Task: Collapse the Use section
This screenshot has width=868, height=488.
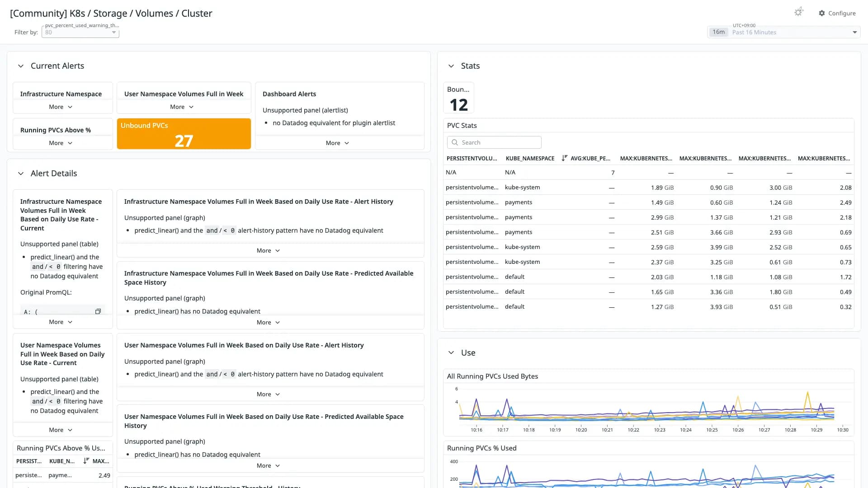Action: click(451, 353)
